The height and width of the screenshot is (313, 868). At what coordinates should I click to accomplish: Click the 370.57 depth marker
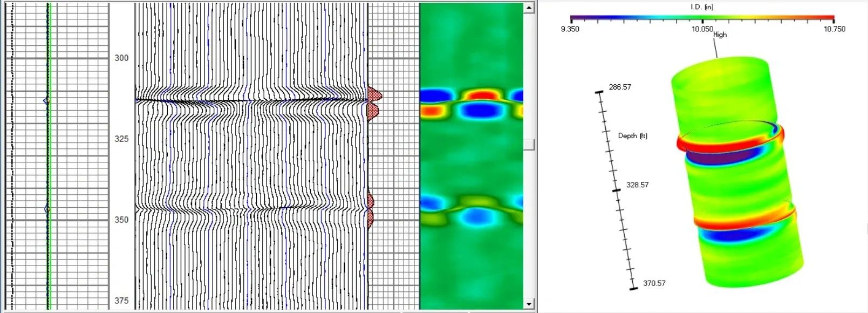pos(654,283)
